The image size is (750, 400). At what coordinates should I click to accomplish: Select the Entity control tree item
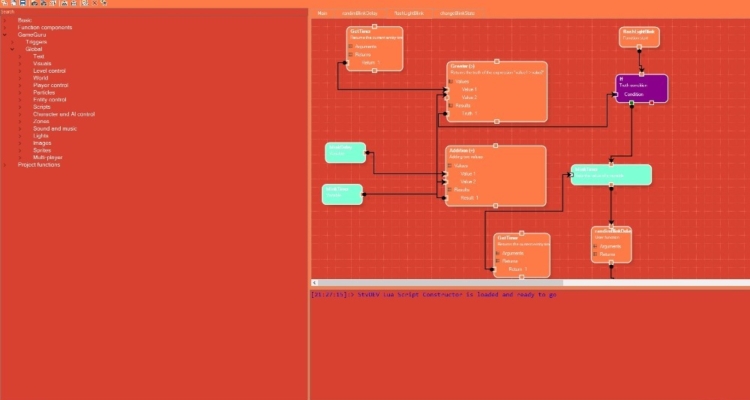coord(50,100)
